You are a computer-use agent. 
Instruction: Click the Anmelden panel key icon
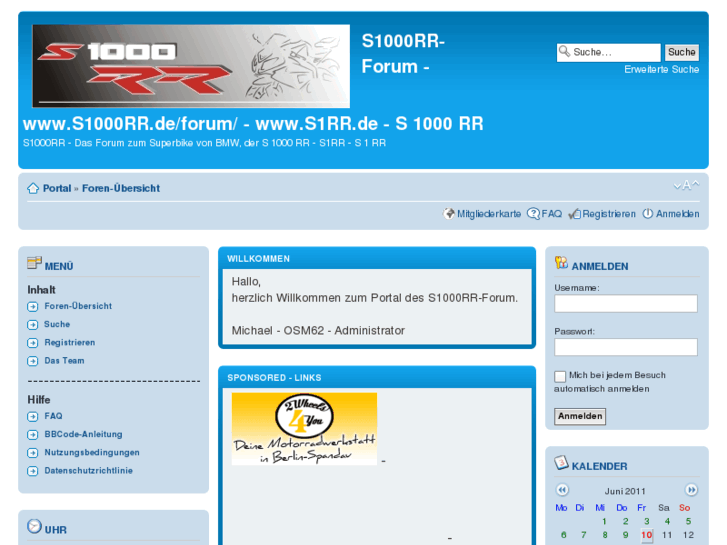[561, 263]
